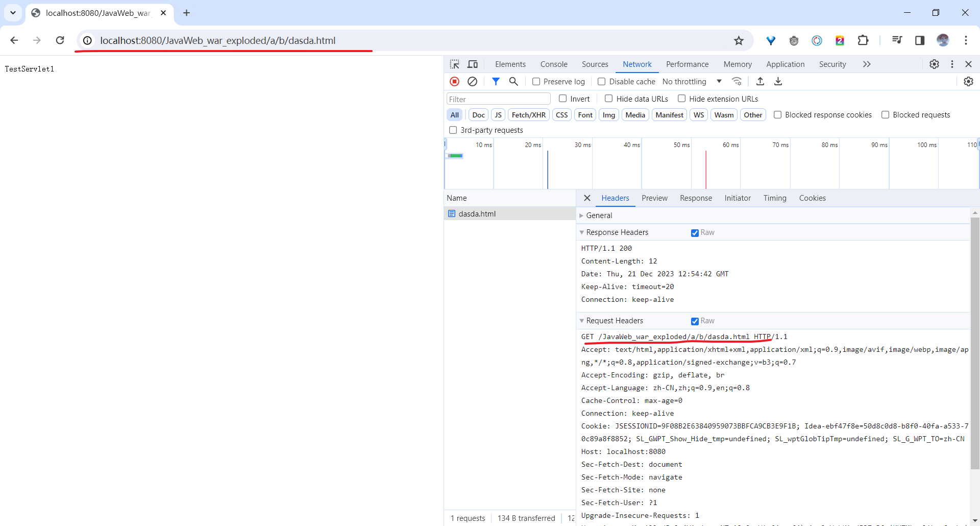The image size is (980, 526).
Task: Bookmark this page with the star icon
Action: [739, 40]
